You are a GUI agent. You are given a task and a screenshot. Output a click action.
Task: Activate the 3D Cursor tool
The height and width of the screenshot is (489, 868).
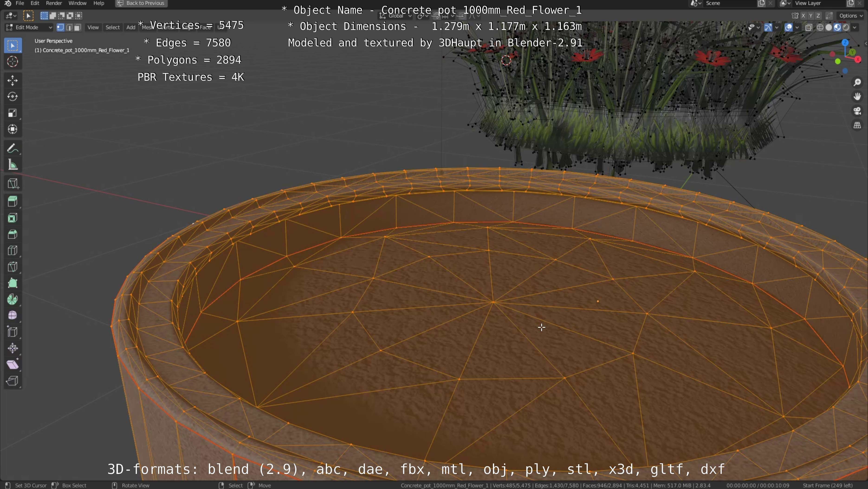point(13,62)
